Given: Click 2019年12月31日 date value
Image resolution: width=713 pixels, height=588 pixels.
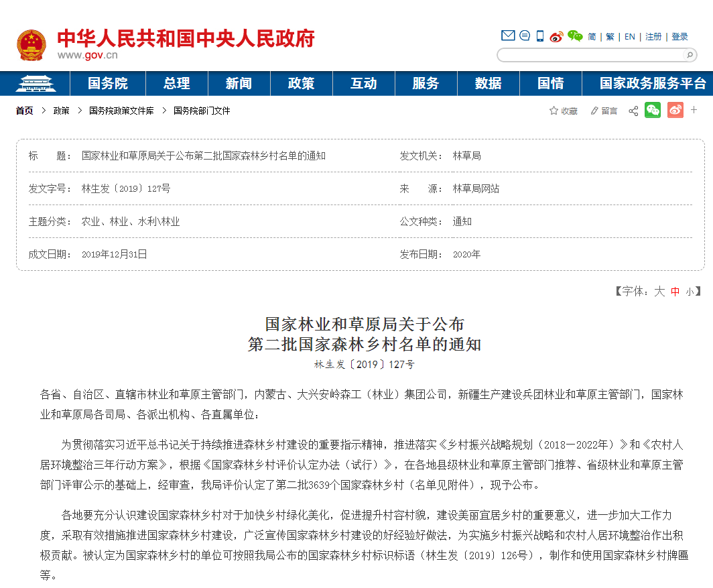Looking at the screenshot, I should tap(114, 254).
